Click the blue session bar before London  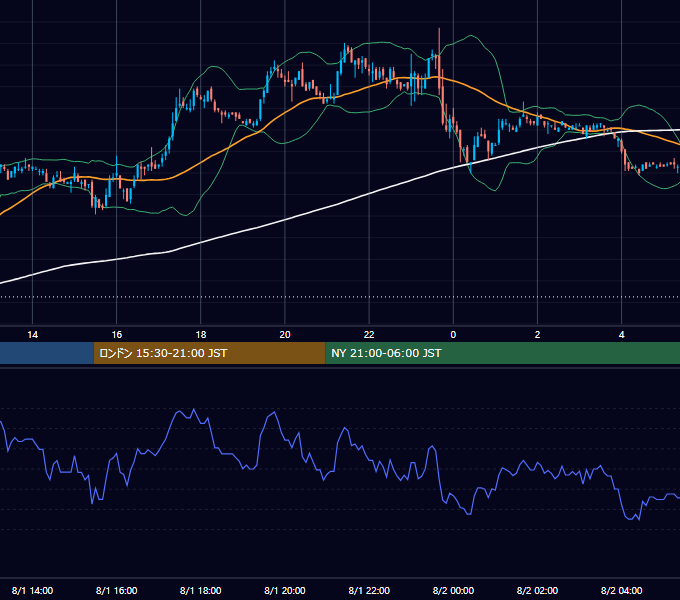(47, 353)
